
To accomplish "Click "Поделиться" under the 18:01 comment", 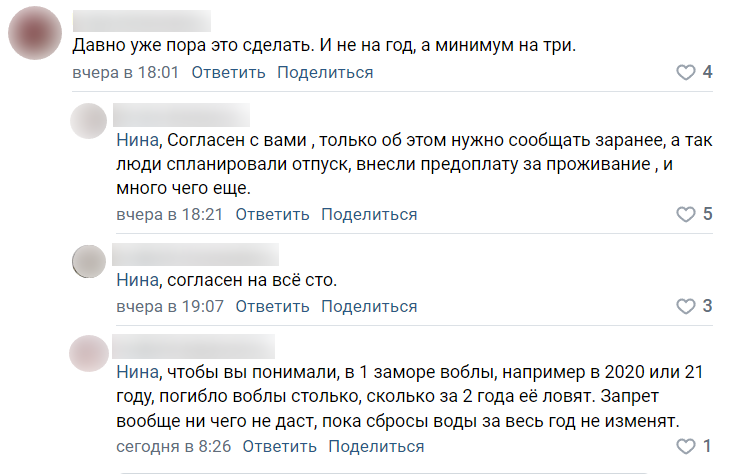I will coord(325,72).
